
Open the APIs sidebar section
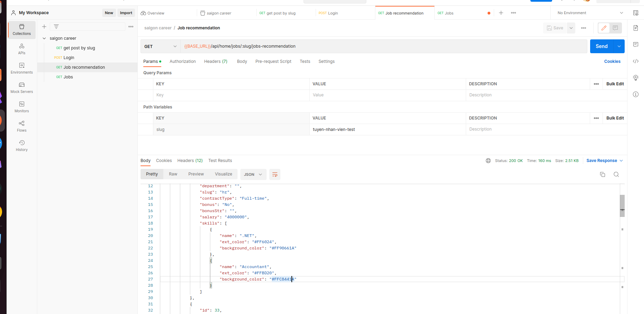click(x=22, y=49)
